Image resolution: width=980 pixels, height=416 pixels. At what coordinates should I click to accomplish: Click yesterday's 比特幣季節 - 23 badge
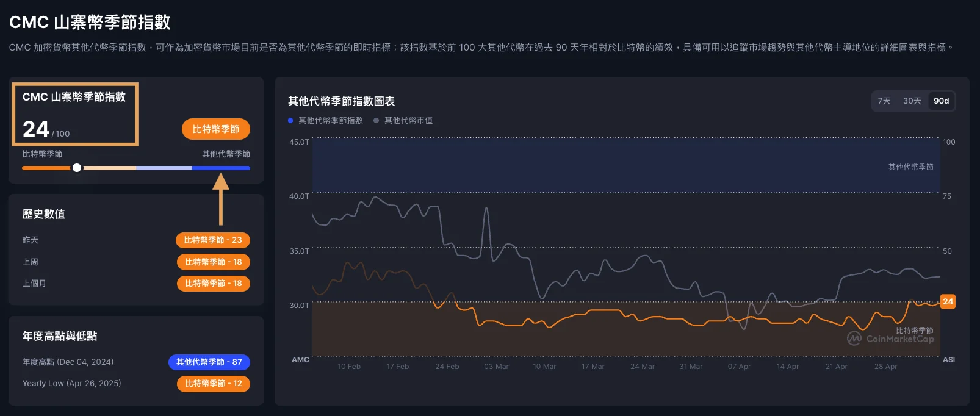tap(213, 240)
